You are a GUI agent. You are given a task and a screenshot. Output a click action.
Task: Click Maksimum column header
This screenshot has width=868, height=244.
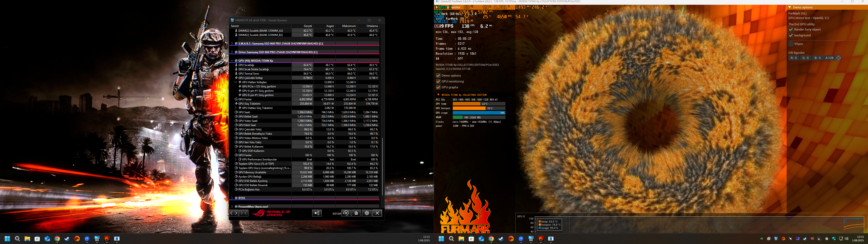346,26
